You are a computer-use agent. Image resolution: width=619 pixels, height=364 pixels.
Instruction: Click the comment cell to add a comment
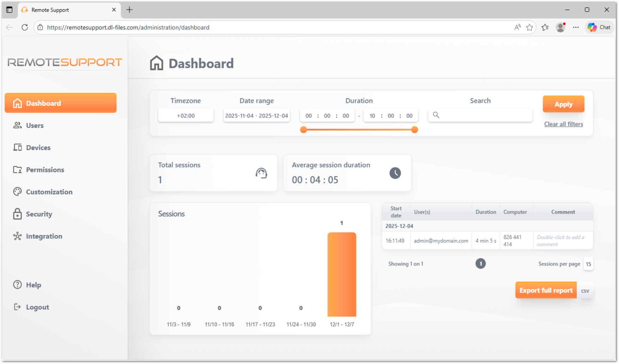(563, 240)
